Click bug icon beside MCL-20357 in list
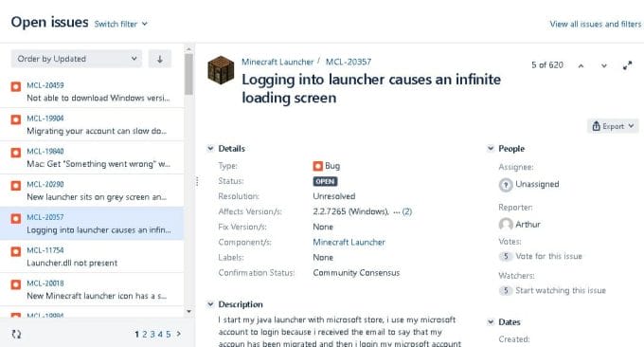Image resolution: width=644 pixels, height=347 pixels. 15,218
